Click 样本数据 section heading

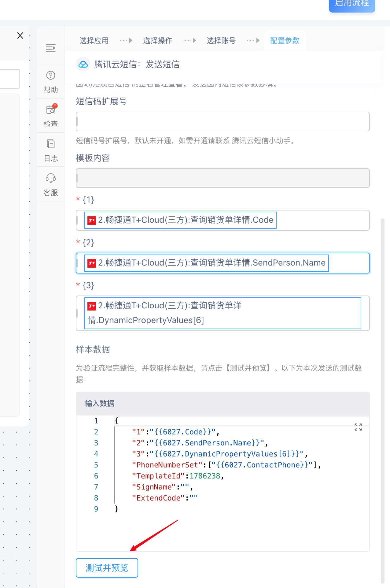pyautogui.click(x=93, y=349)
